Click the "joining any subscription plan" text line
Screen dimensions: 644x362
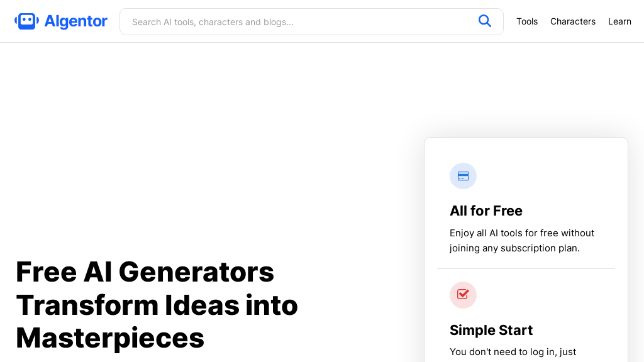tap(514, 248)
